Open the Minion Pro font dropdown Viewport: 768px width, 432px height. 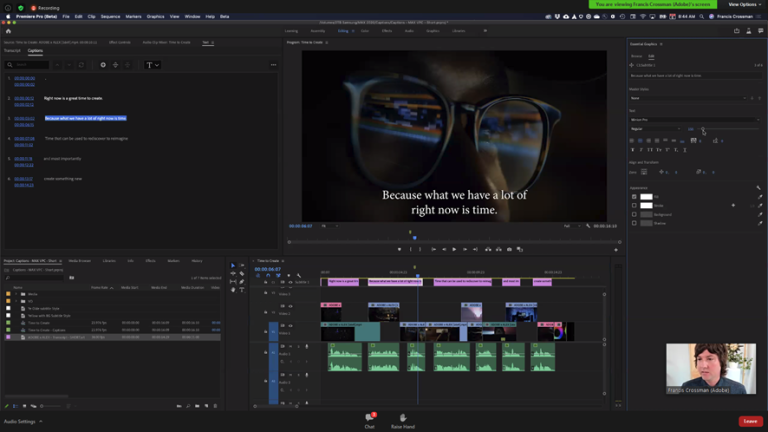(x=695, y=120)
